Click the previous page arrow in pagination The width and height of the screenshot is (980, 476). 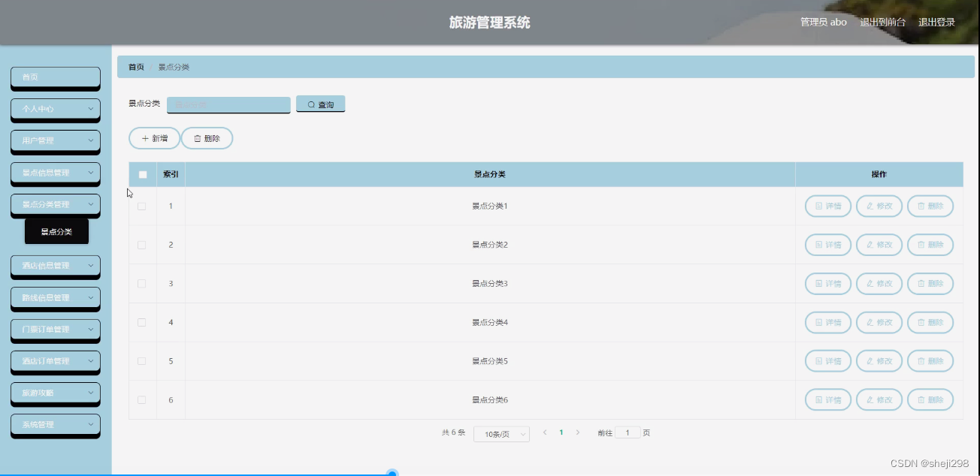point(544,432)
